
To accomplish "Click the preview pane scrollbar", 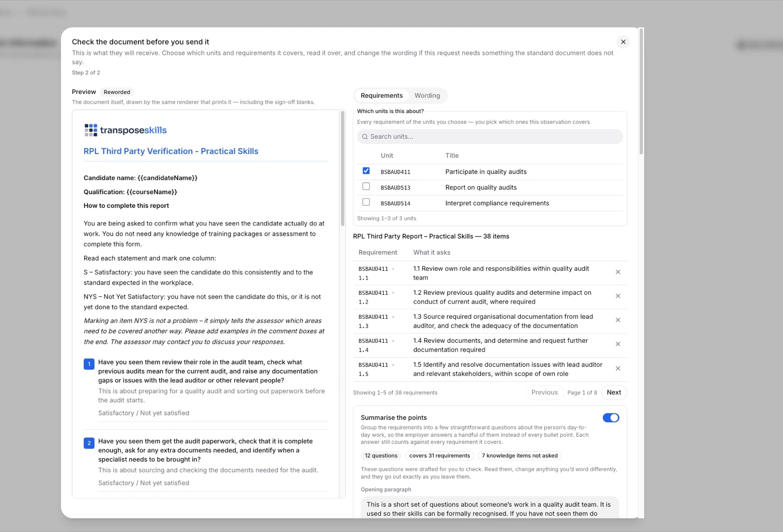I will (x=343, y=168).
